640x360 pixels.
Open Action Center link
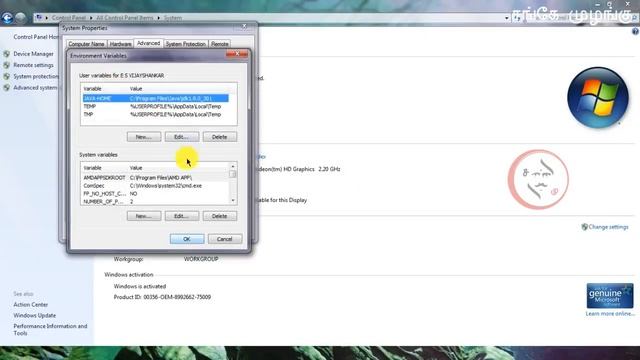(x=31, y=304)
